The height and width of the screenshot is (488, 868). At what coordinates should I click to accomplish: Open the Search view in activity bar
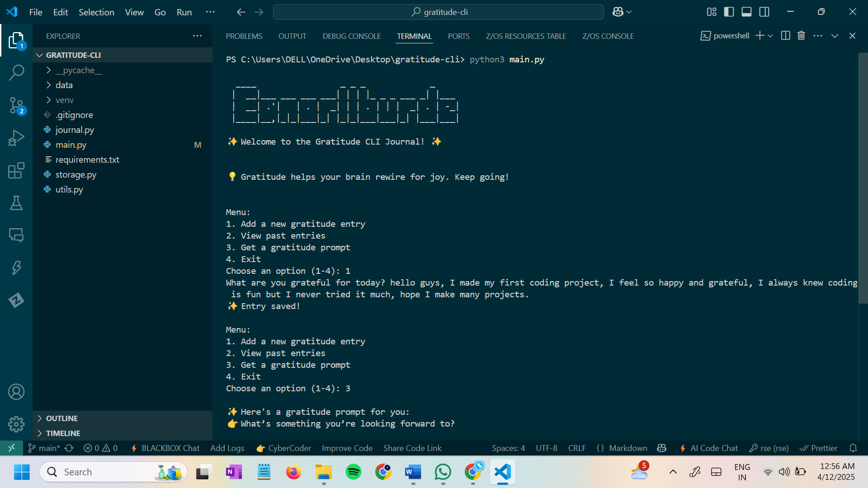click(x=16, y=72)
